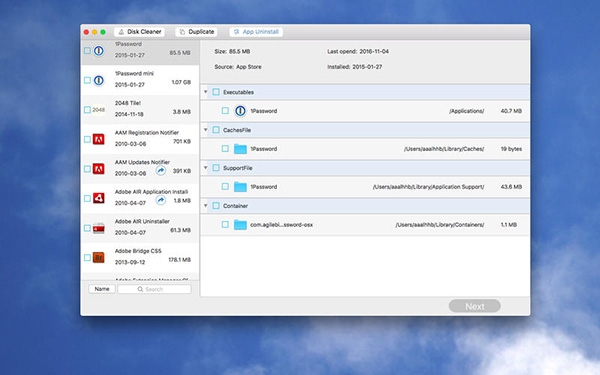Open the Duplicate tab
The height and width of the screenshot is (375, 600).
(196, 32)
